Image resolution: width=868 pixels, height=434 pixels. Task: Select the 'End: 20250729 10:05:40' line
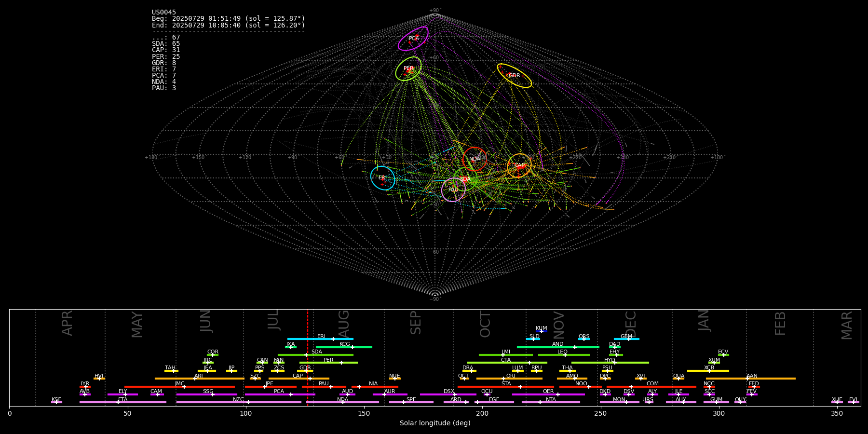coord(229,25)
